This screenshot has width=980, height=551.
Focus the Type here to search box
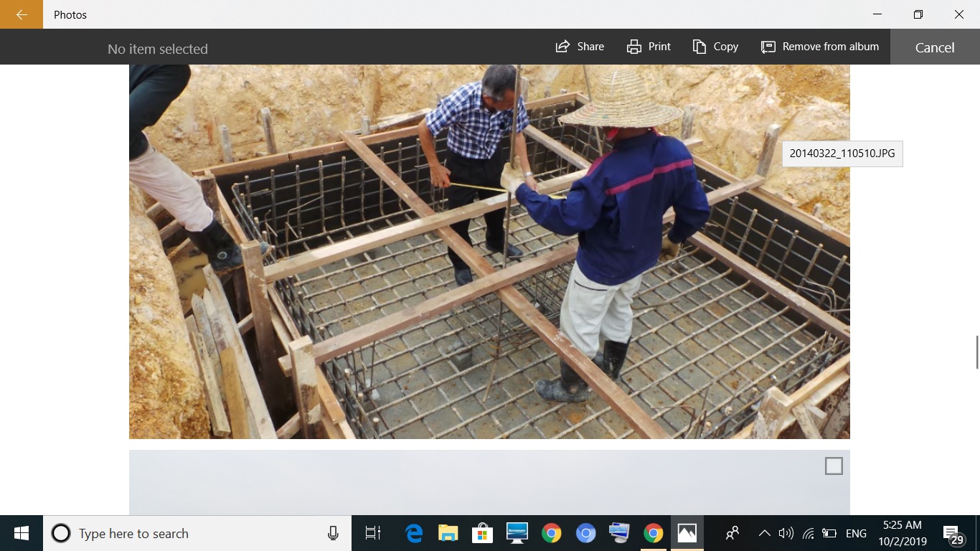coord(197,533)
